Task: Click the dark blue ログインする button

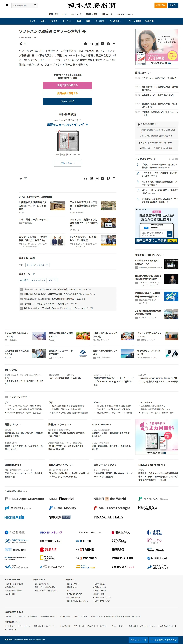Action: (x=67, y=102)
